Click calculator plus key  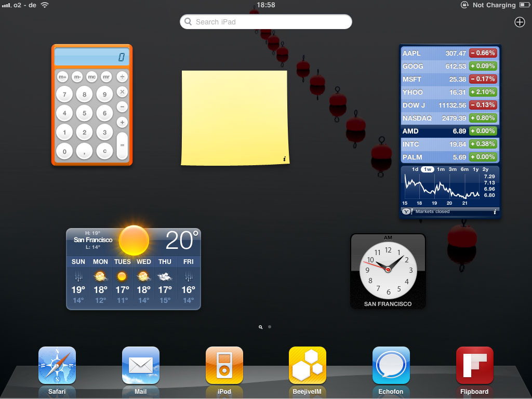122,122
